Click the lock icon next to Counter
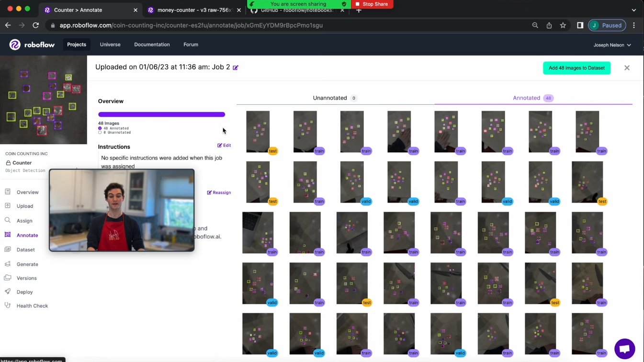This screenshot has height=362, width=644. coord(8,163)
